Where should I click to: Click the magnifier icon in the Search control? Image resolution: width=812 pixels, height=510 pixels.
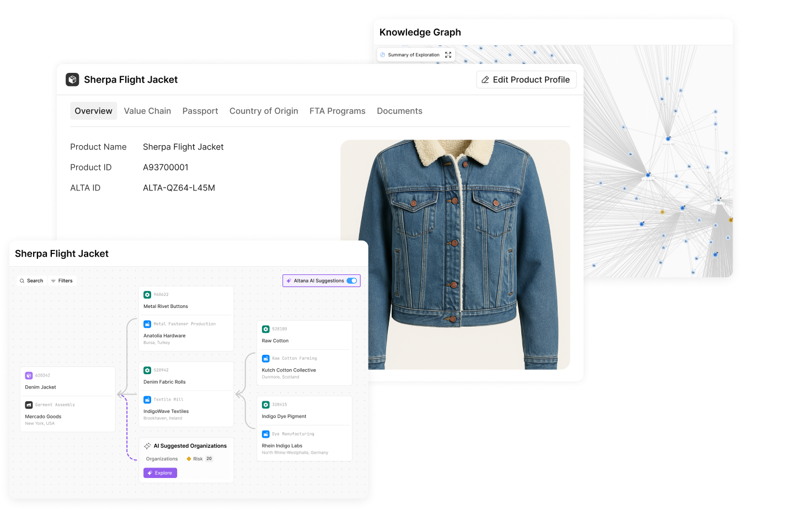pyautogui.click(x=22, y=281)
